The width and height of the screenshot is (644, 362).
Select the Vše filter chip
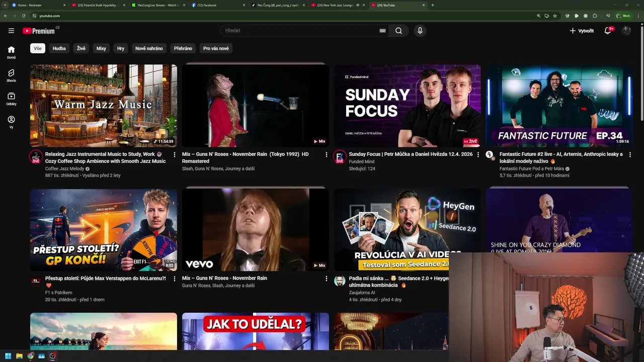tap(38, 48)
